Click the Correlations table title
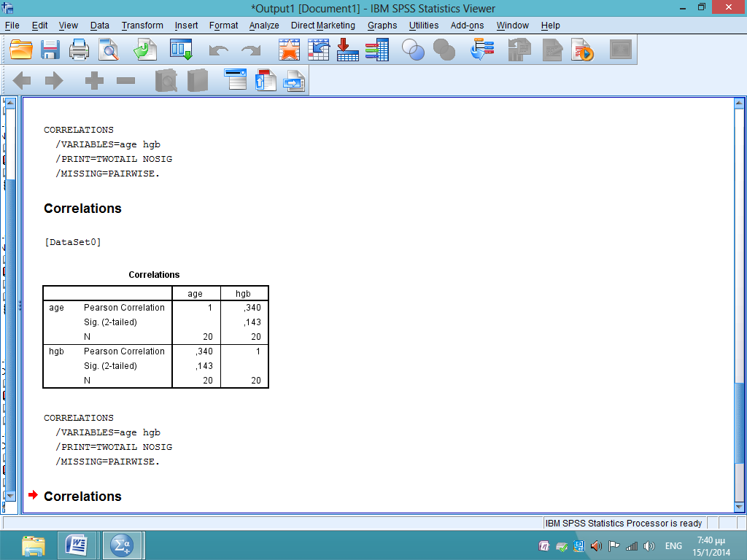The height and width of the screenshot is (560, 747). coord(154,275)
